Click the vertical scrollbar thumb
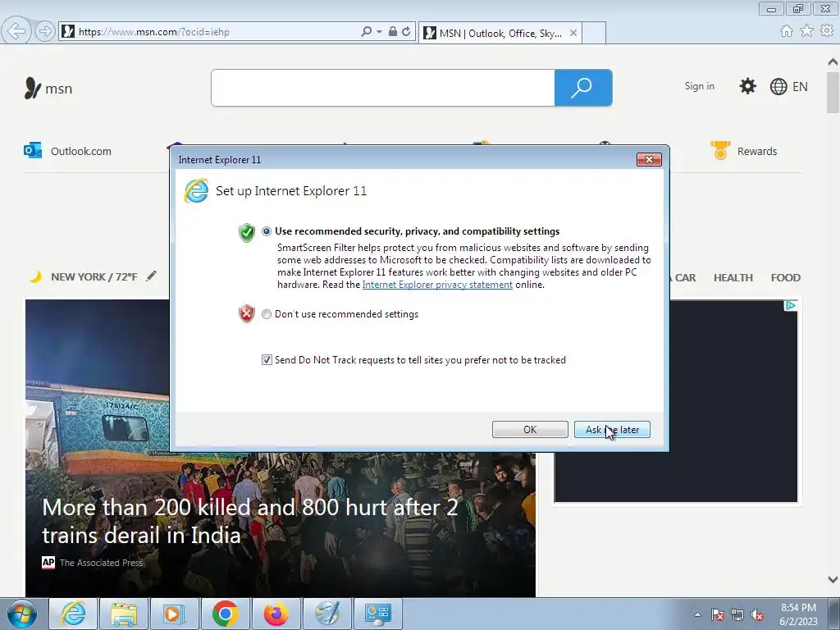840x630 pixels. click(833, 92)
